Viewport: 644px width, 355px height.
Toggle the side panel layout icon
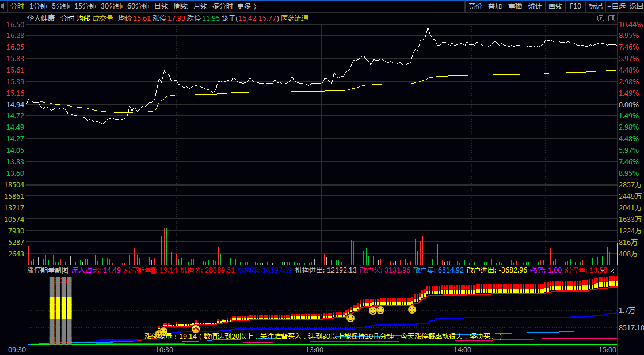click(x=612, y=18)
